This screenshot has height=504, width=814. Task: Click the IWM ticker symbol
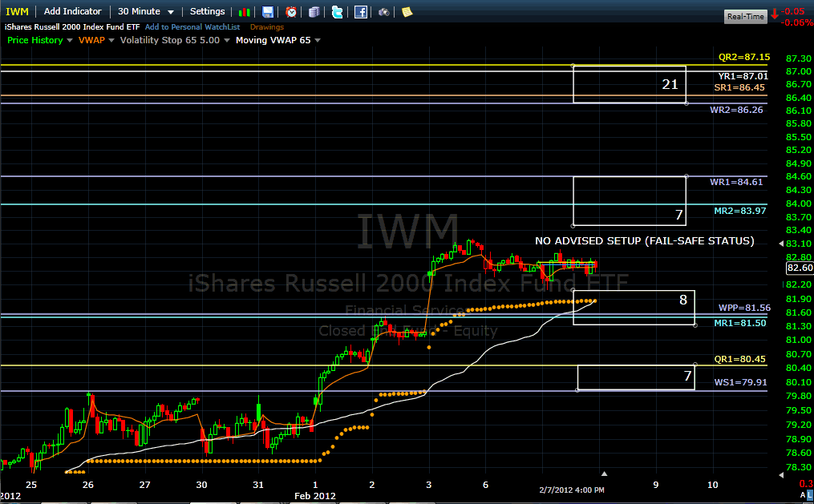[17, 11]
